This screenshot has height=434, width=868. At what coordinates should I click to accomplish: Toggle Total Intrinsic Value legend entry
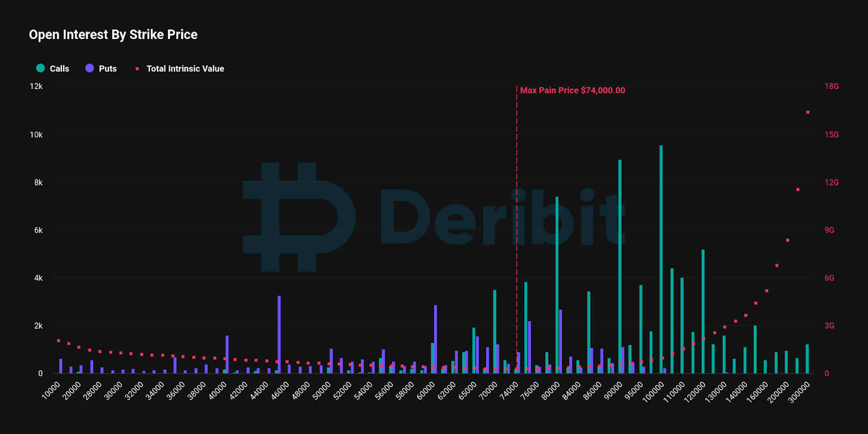pos(180,68)
